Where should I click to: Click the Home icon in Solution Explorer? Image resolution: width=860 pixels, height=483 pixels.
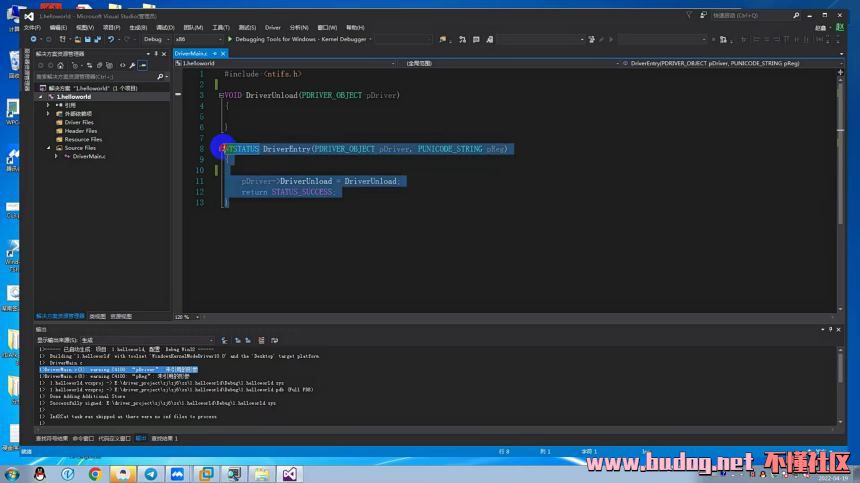tap(60, 65)
